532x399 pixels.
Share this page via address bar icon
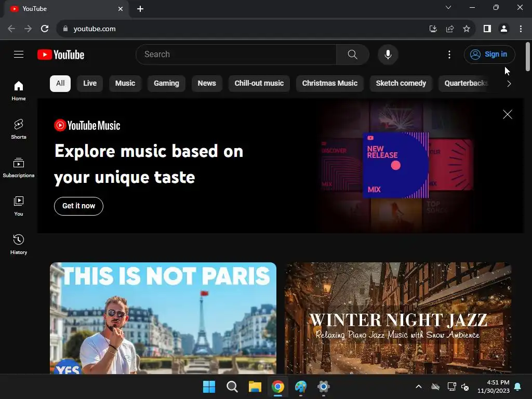450,29
